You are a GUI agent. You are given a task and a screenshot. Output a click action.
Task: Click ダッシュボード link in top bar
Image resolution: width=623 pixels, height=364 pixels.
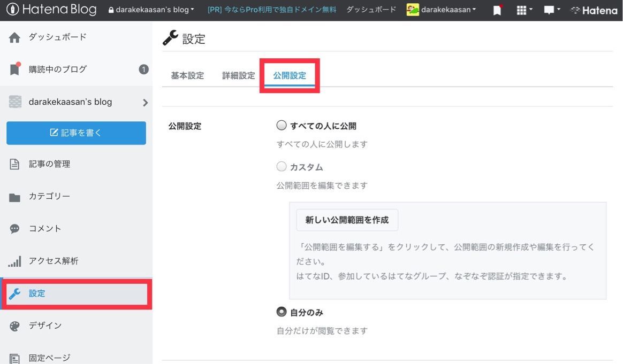(x=371, y=10)
